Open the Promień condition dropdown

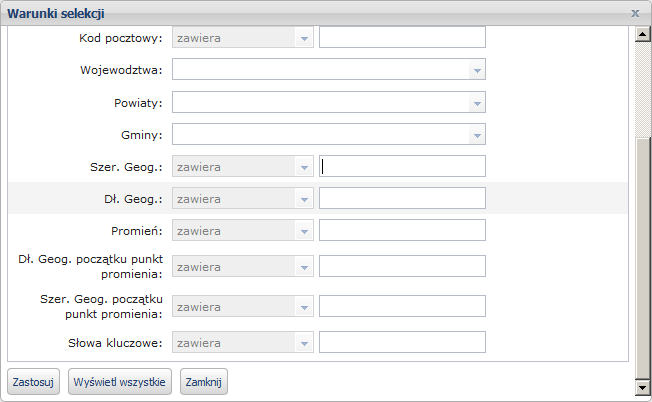(304, 231)
